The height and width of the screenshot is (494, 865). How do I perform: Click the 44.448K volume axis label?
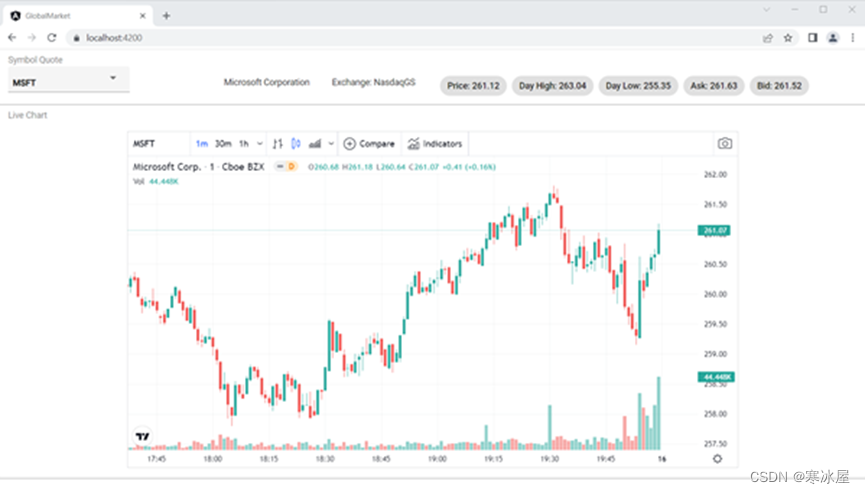coord(716,377)
